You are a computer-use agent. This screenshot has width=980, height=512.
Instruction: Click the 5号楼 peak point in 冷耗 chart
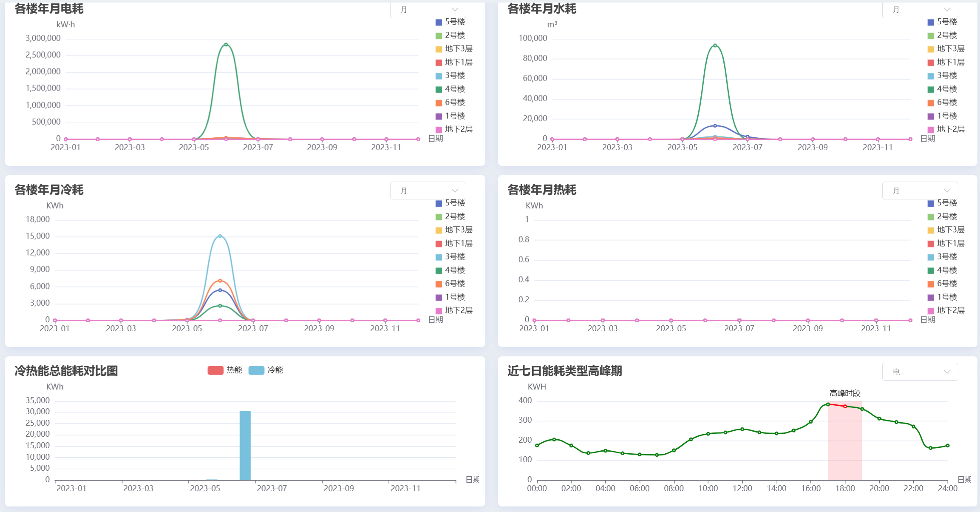coord(220,290)
